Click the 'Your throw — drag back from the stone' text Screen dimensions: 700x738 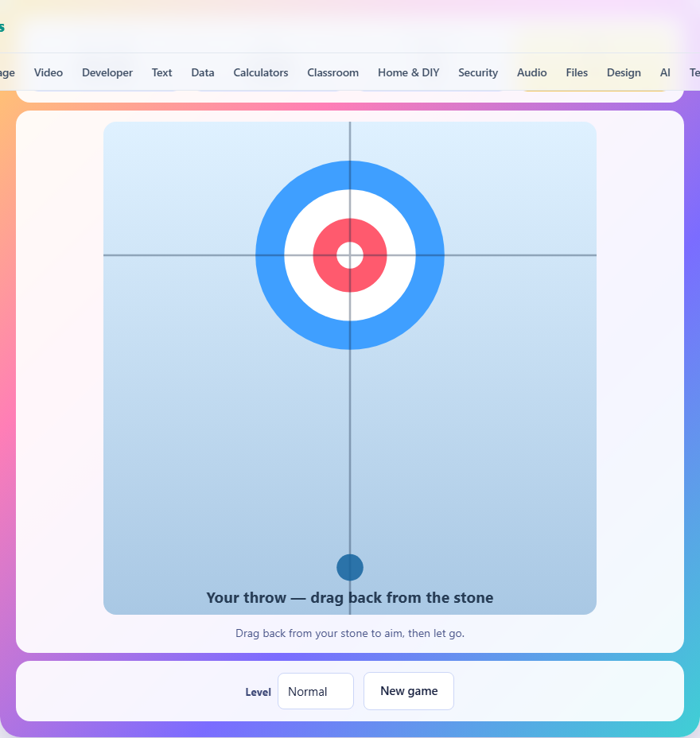[x=350, y=597]
